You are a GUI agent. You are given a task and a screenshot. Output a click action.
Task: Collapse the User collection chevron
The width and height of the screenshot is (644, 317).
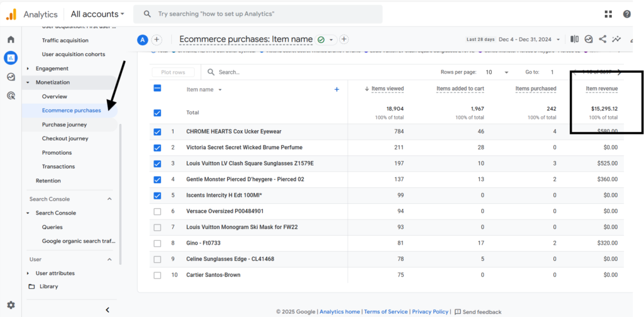(x=109, y=260)
